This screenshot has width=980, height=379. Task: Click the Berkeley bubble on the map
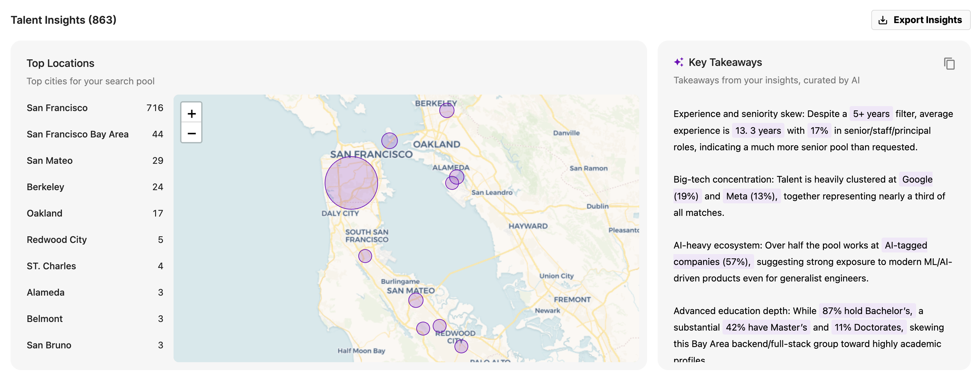447,110
